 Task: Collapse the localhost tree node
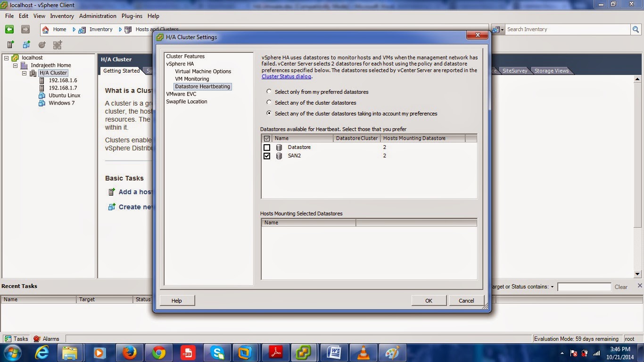coord(6,58)
